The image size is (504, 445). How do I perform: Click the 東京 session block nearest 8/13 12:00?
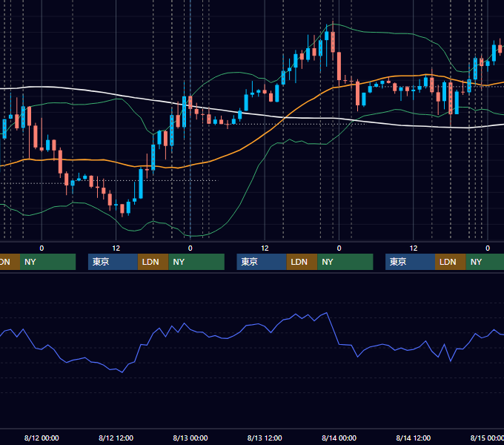pyautogui.click(x=262, y=262)
